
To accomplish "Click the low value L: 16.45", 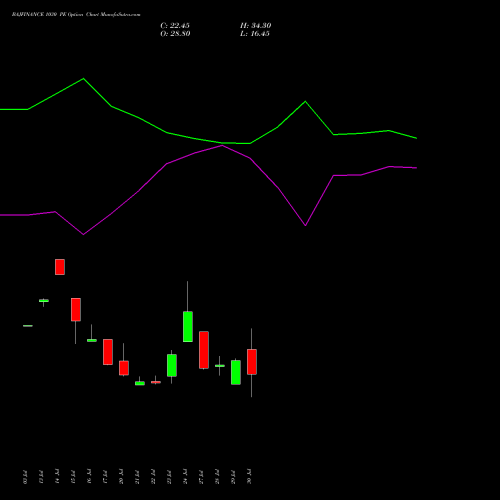I will click(x=255, y=34).
